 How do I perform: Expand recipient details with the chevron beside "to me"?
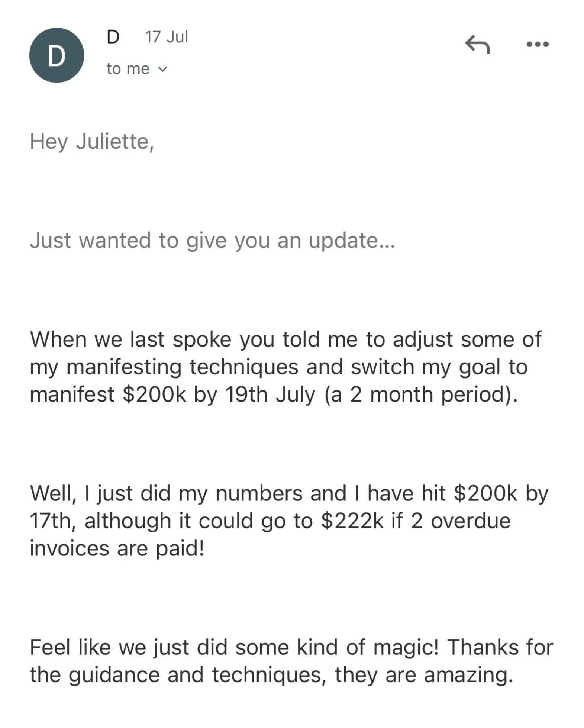163,70
